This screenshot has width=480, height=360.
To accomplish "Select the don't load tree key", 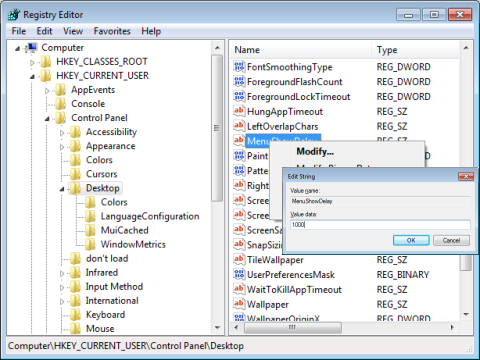I will click(x=107, y=258).
